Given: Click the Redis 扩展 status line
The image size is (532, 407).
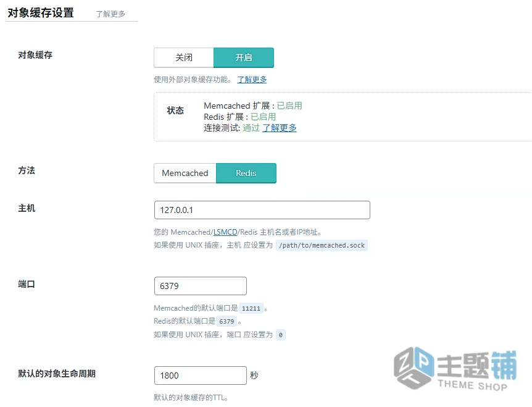Looking at the screenshot, I should tap(239, 117).
